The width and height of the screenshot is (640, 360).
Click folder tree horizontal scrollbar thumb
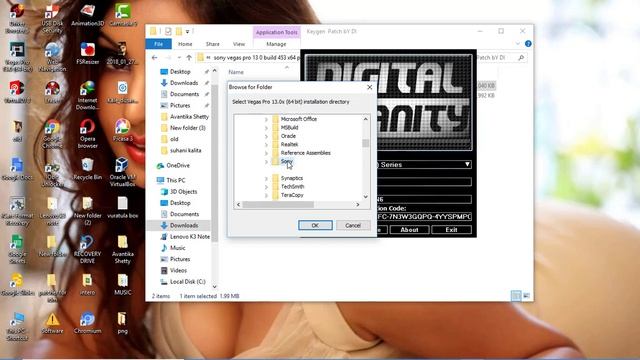point(278,204)
